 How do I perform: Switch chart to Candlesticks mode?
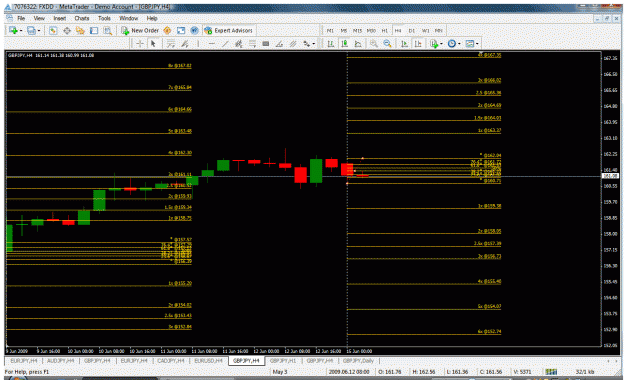click(x=344, y=44)
